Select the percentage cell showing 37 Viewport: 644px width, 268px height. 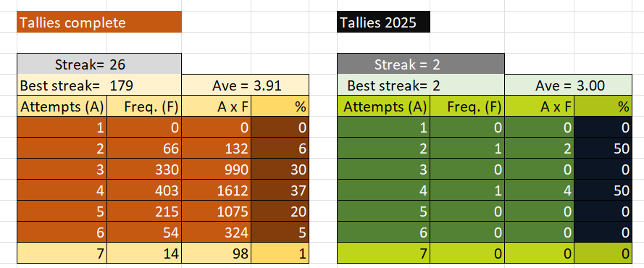(x=280, y=190)
